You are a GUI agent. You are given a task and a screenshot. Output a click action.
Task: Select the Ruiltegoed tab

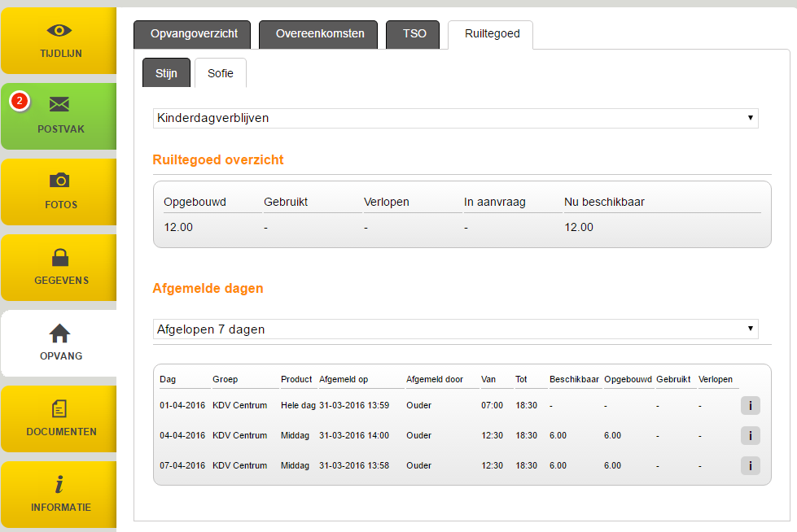(x=492, y=35)
